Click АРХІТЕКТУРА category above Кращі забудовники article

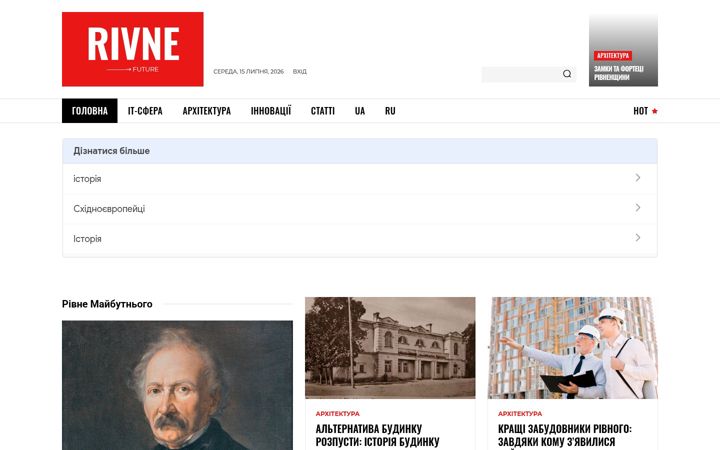tap(520, 414)
